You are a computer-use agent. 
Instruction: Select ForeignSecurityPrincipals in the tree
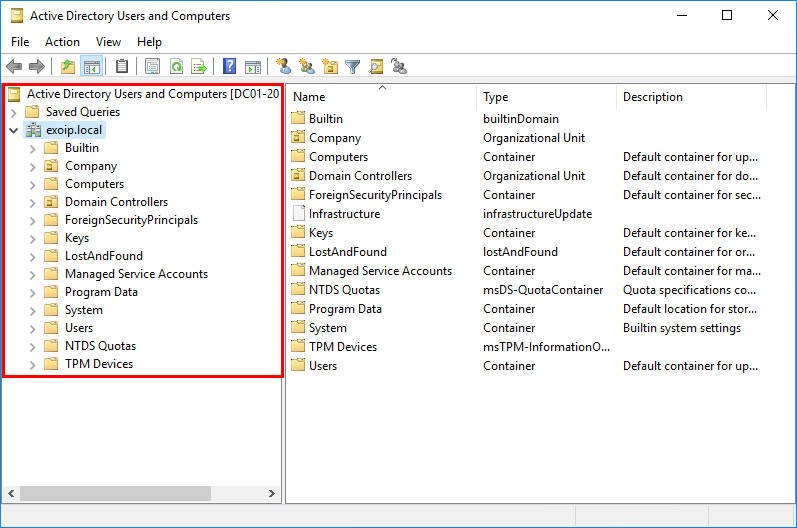(x=131, y=220)
